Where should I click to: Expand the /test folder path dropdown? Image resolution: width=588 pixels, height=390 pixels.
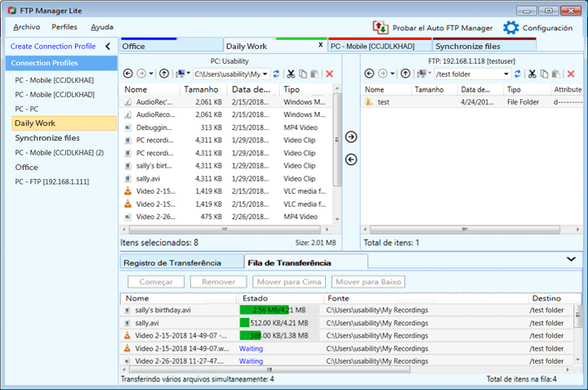(x=506, y=74)
